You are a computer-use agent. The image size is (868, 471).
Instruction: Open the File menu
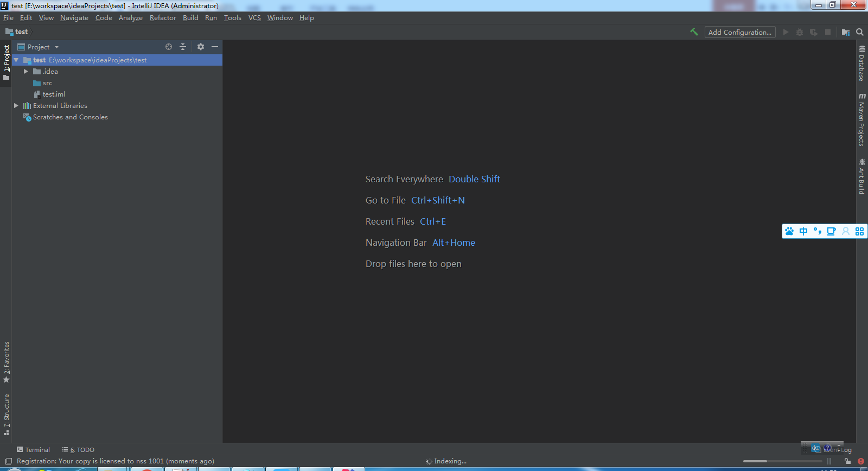(x=8, y=18)
